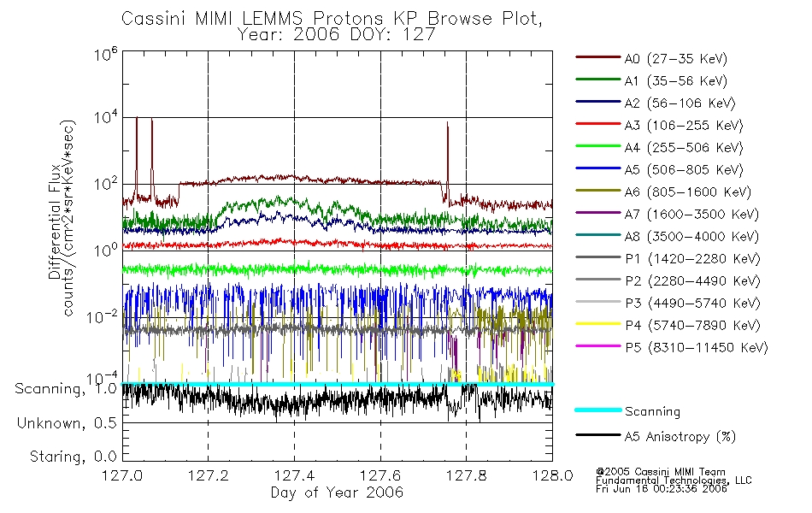Click the A5 (506-805 KeV) blue legend line
The image size is (812, 513).
coord(597,168)
